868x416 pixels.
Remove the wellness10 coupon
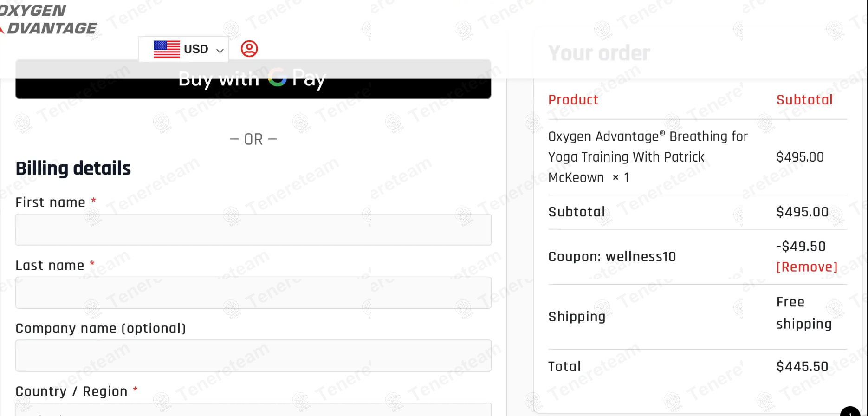[x=807, y=267]
